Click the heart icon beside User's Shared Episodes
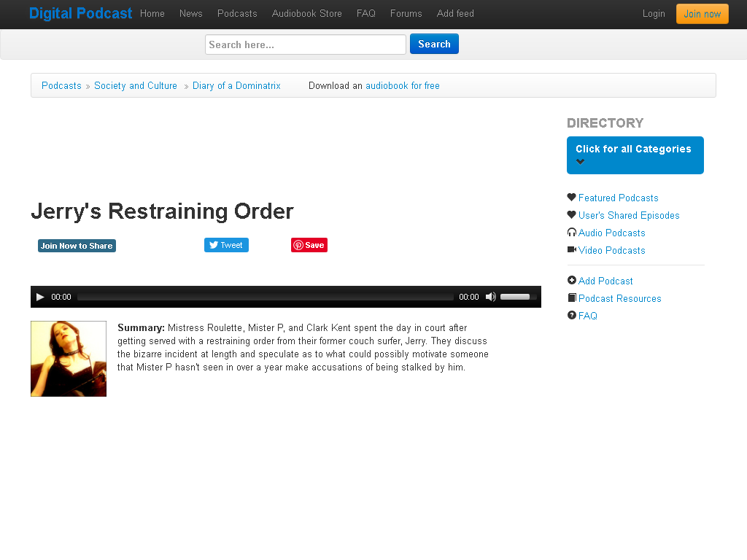The image size is (747, 560). click(x=572, y=215)
